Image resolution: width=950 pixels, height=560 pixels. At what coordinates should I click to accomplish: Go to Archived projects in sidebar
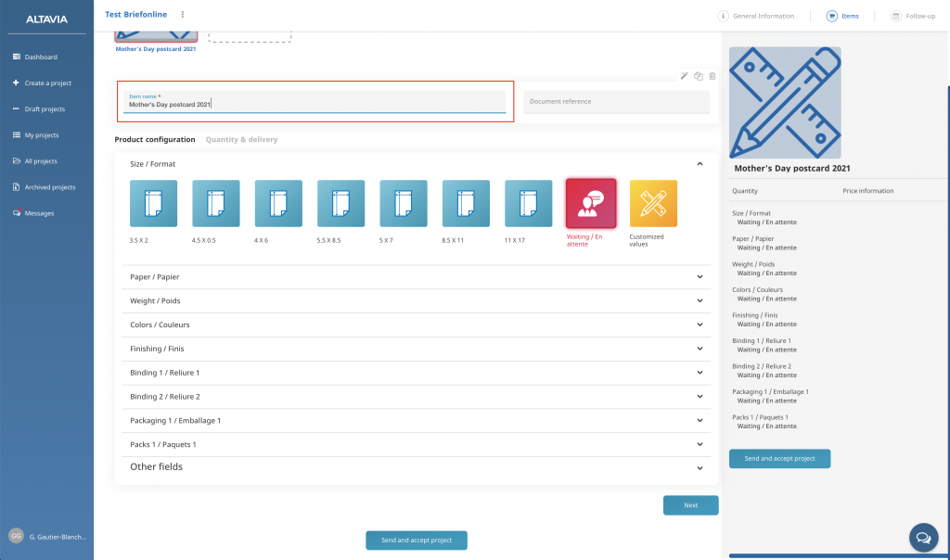point(50,187)
